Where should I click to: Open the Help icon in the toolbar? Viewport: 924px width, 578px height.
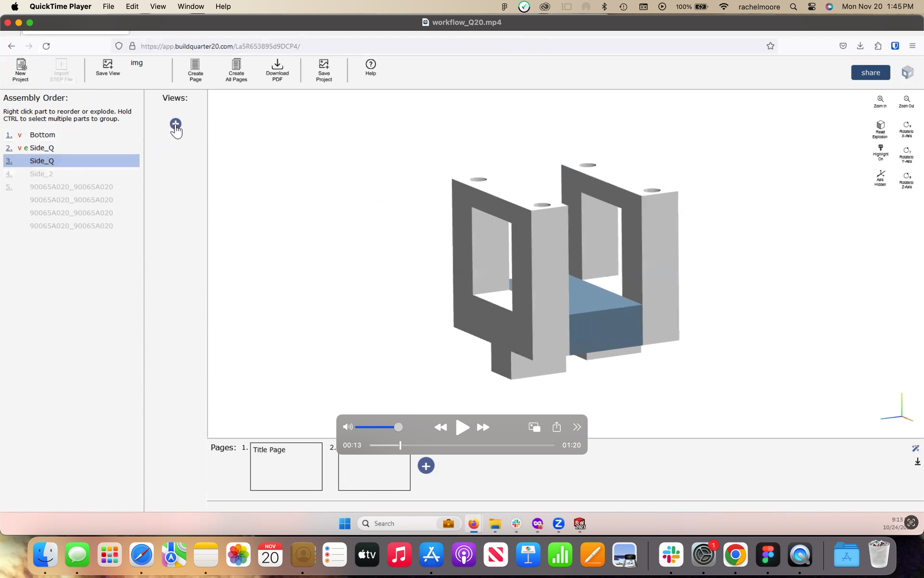click(370, 67)
